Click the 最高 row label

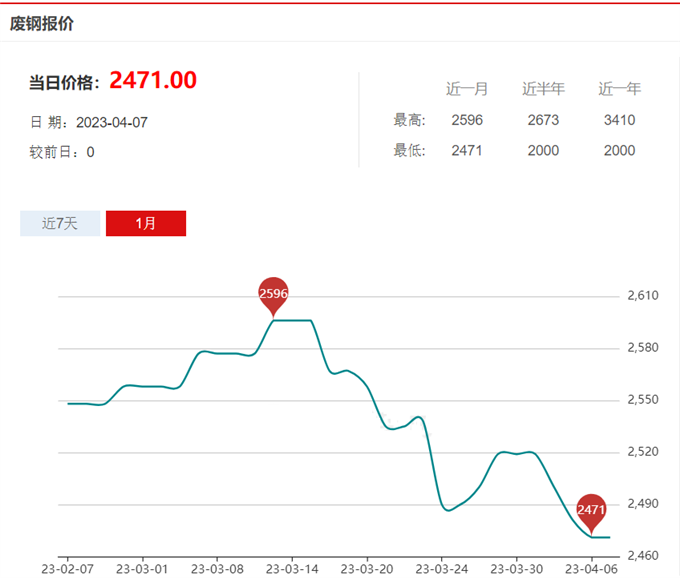coord(409,120)
